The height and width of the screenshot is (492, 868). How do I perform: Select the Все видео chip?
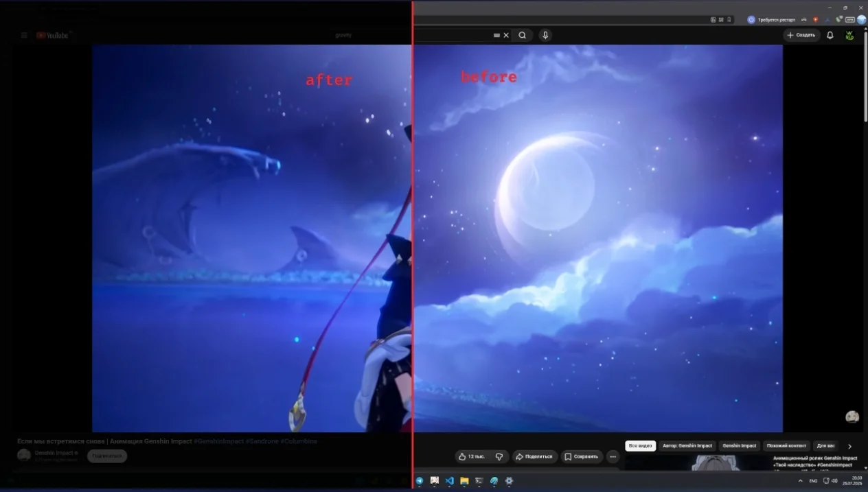641,446
